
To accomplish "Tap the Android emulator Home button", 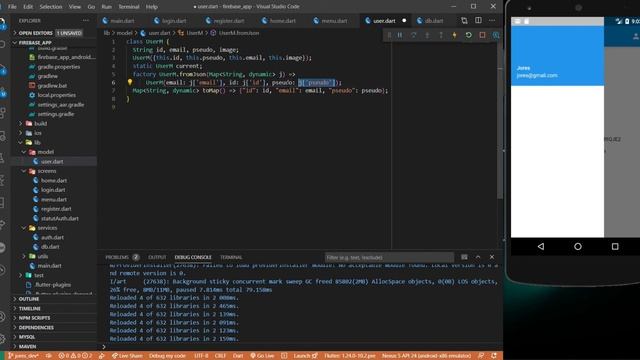I will tap(578, 247).
